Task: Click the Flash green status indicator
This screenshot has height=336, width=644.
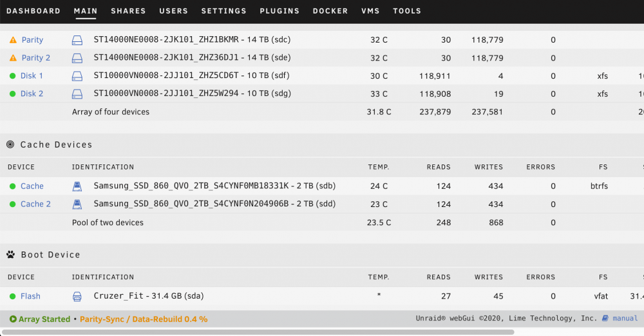Action: pos(13,296)
